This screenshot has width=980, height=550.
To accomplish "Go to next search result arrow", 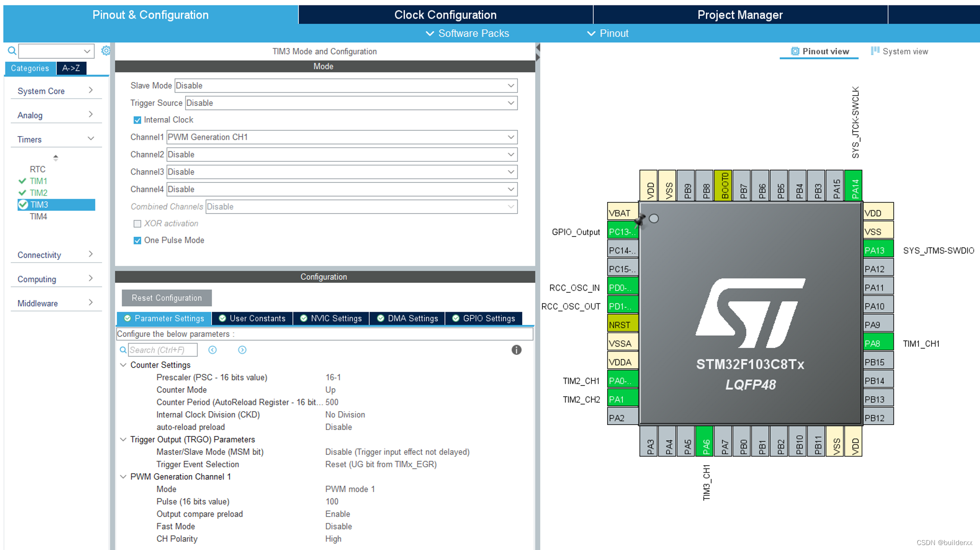I will pos(242,350).
